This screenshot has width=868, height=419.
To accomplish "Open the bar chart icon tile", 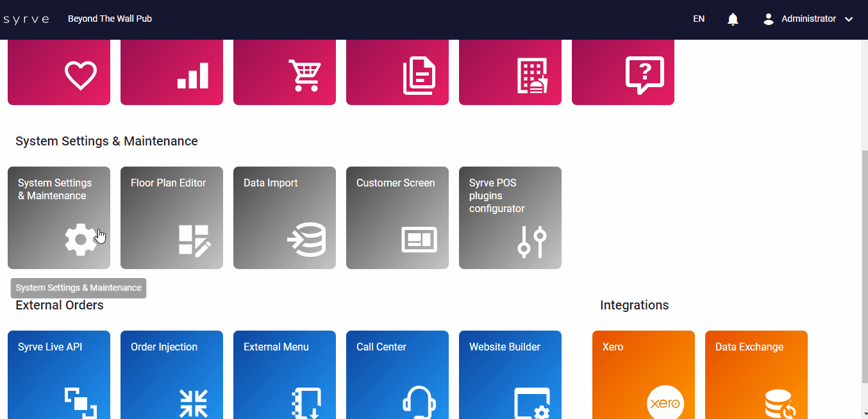I will pyautogui.click(x=172, y=72).
